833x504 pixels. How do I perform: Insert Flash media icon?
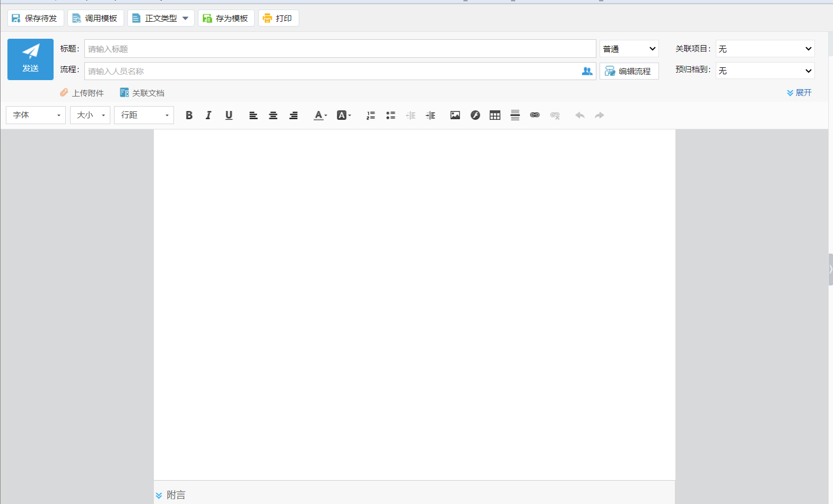click(475, 115)
